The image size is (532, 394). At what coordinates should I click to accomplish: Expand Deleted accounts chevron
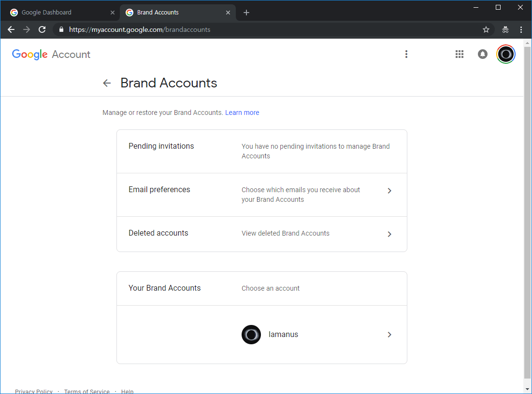[x=389, y=234]
